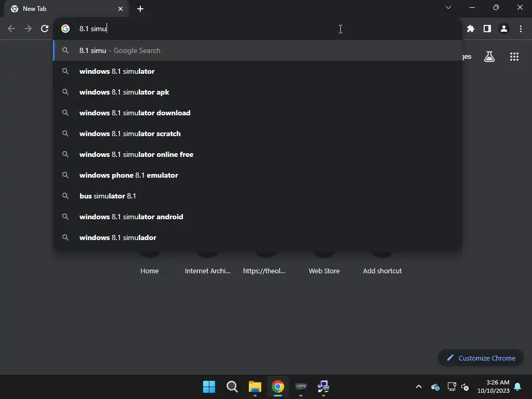Open the side panel icon
532x399 pixels.
click(x=487, y=29)
